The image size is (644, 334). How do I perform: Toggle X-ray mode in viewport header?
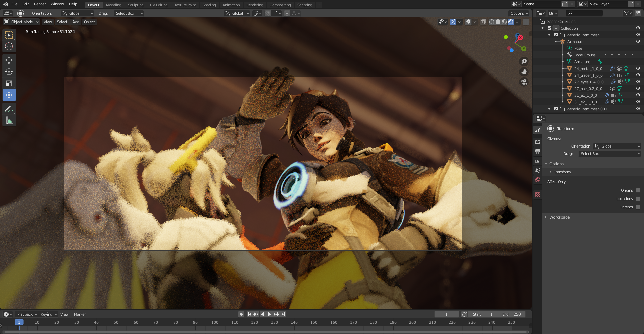483,22
